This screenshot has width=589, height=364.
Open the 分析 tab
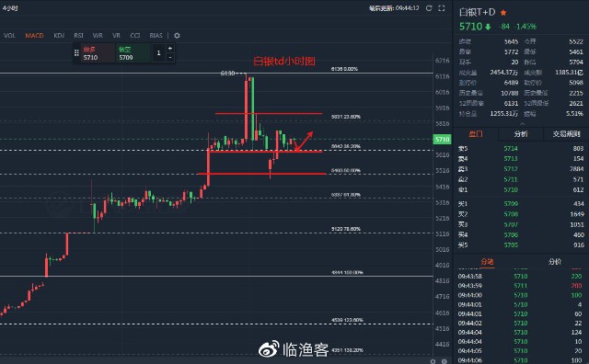[521, 134]
